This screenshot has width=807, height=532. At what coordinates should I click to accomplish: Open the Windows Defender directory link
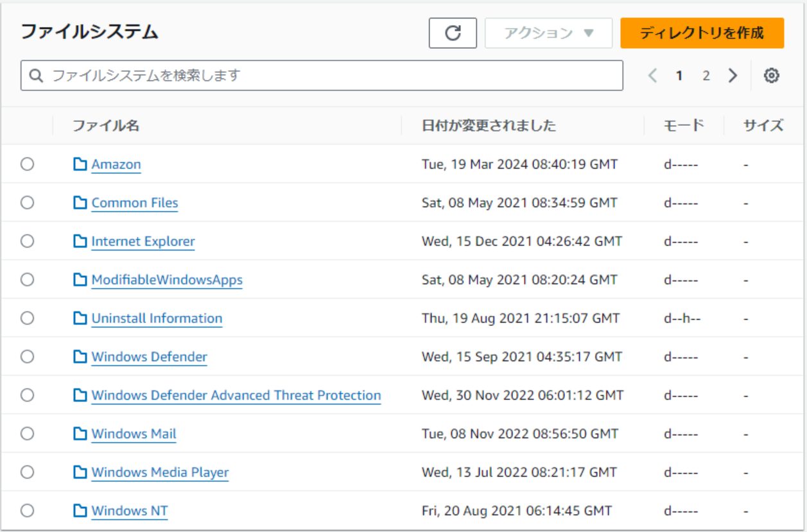[150, 357]
